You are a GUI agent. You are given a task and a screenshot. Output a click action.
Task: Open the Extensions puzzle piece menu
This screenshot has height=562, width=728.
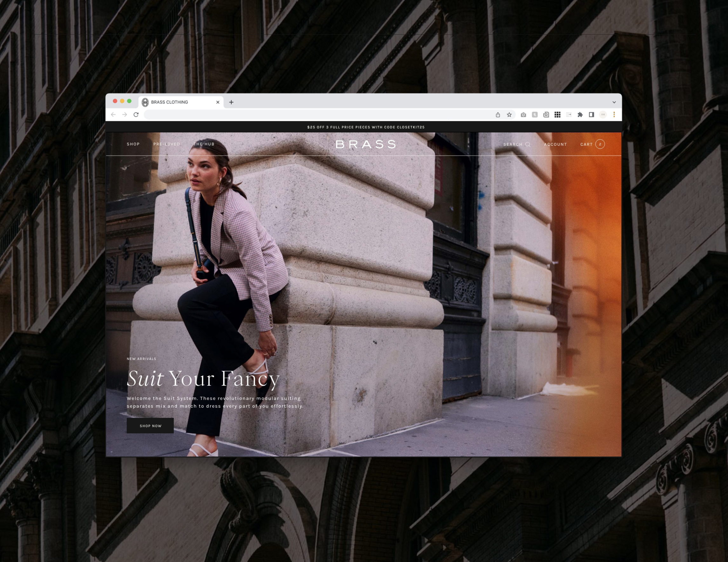tap(580, 115)
